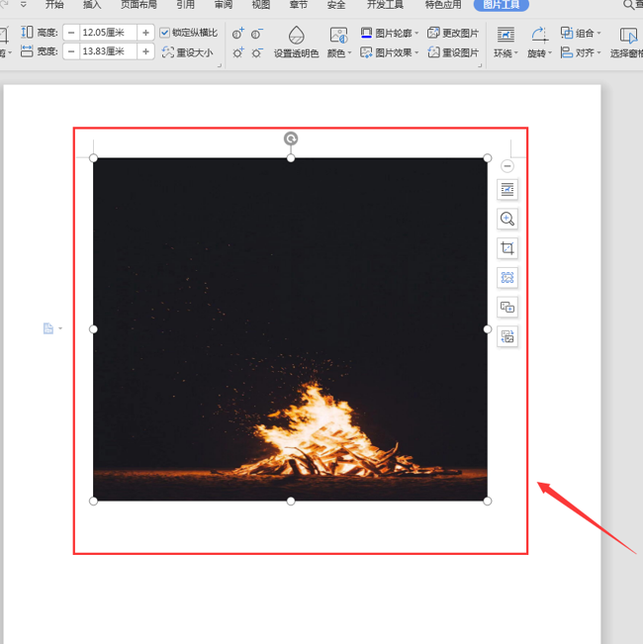Viewport: 644px width, 644px height.
Task: Switch to the 开始 tab
Action: point(54,5)
